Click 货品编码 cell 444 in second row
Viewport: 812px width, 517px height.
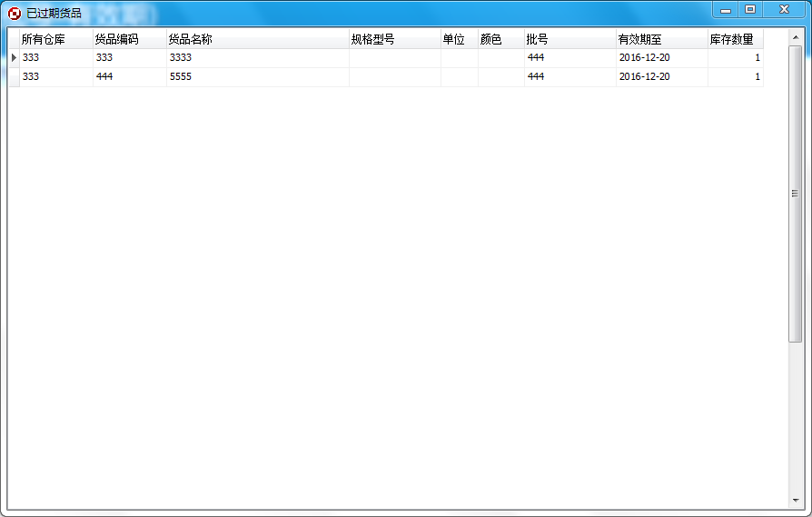(130, 77)
